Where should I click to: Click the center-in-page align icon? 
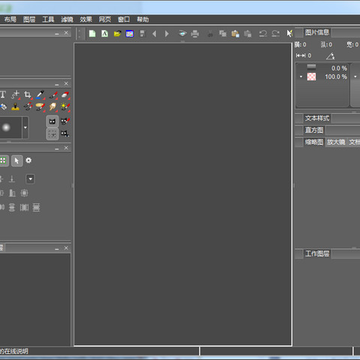point(24,193)
